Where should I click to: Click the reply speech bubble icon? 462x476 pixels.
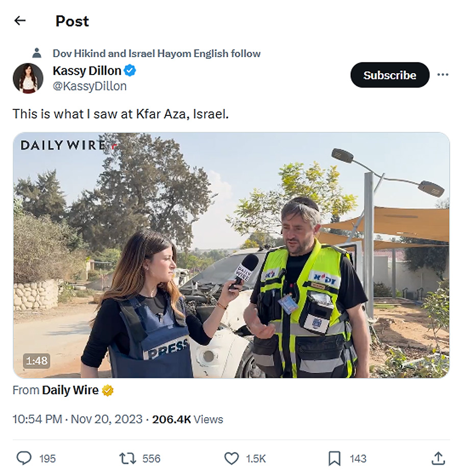click(24, 459)
